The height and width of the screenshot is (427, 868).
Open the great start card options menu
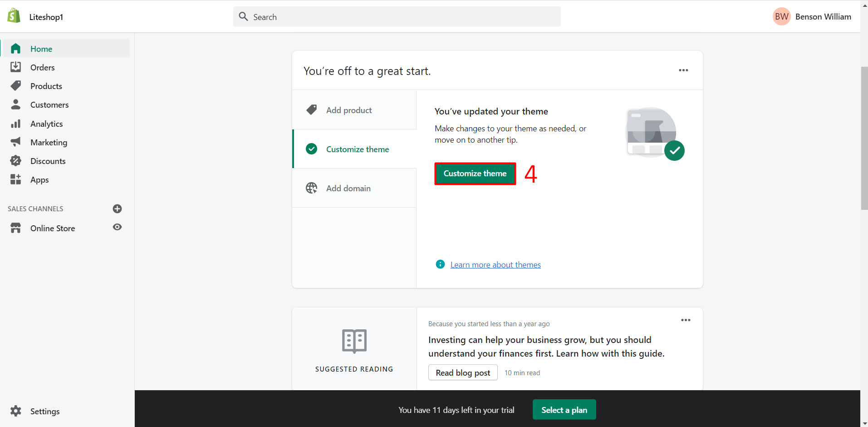[x=683, y=70]
